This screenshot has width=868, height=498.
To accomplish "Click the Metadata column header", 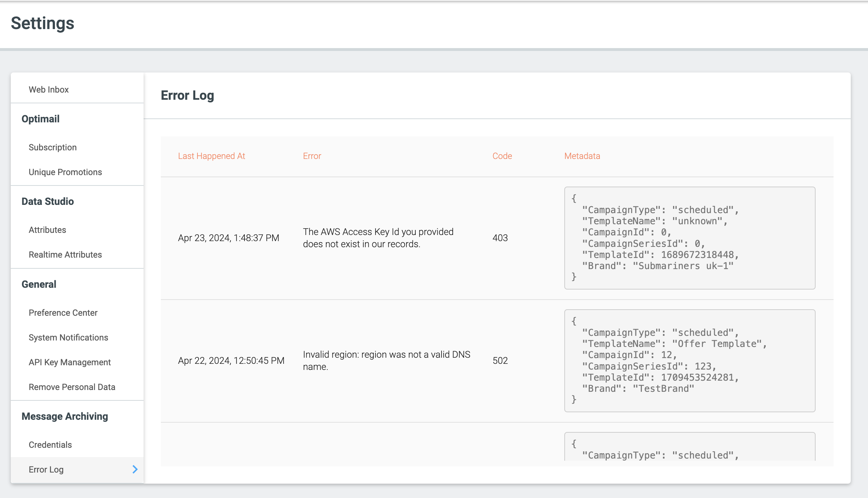I will [x=582, y=156].
